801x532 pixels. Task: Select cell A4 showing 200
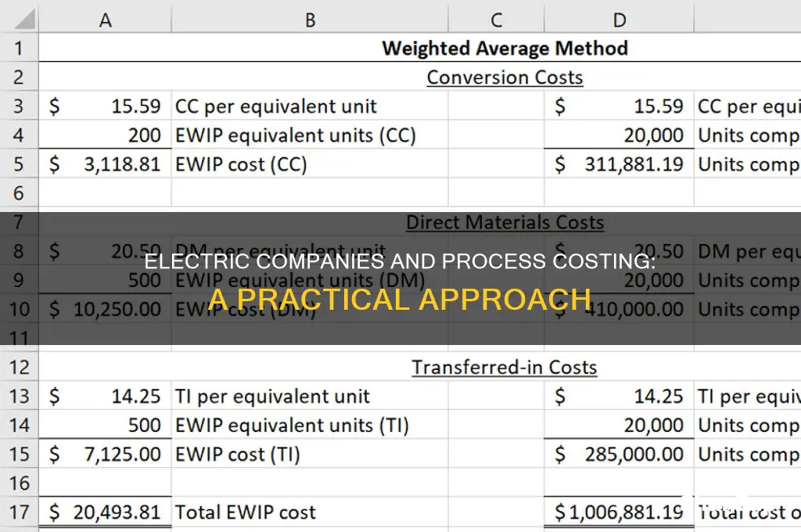point(106,135)
